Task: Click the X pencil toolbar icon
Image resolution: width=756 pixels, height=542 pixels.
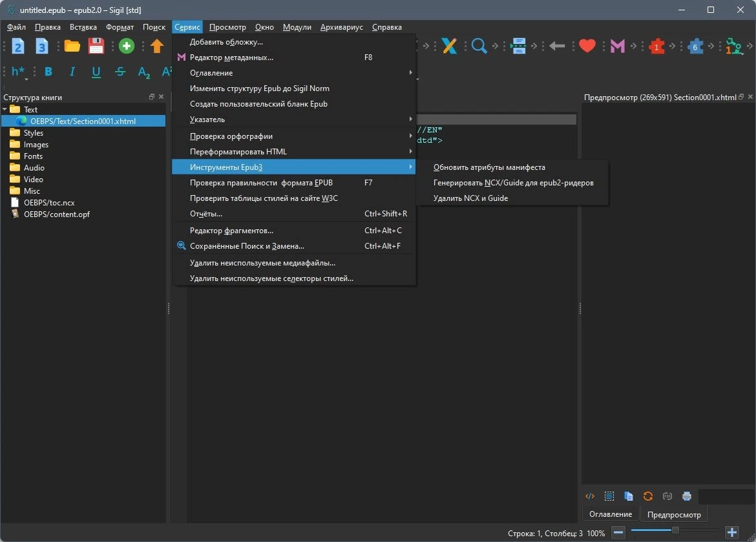Action: click(x=449, y=47)
